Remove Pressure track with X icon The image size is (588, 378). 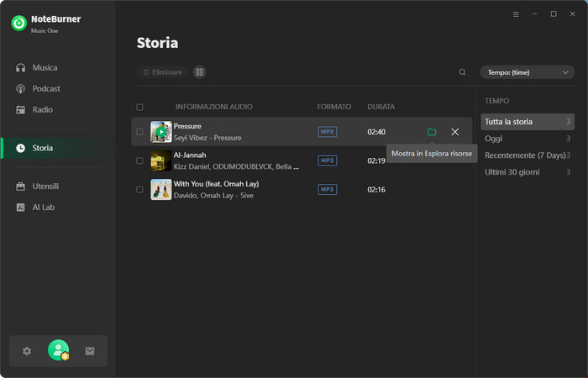tap(455, 132)
